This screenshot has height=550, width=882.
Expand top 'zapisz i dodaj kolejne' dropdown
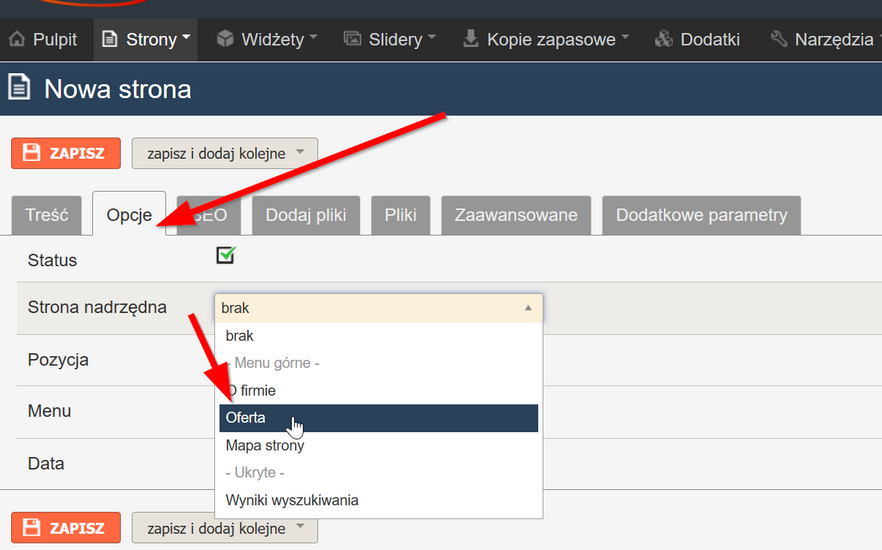coord(225,153)
